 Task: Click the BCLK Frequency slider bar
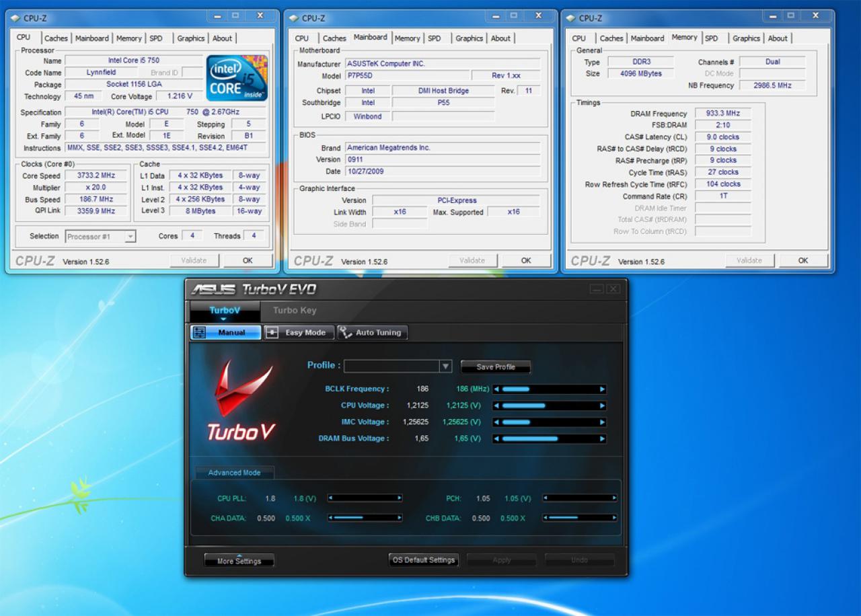click(x=549, y=389)
